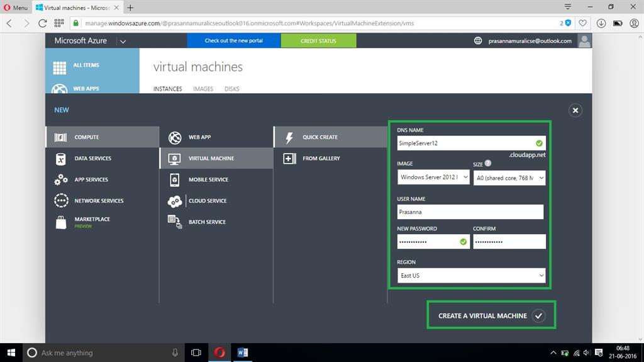The image size is (644, 362).
Task: Click the size help question mark icon
Action: (x=488, y=163)
